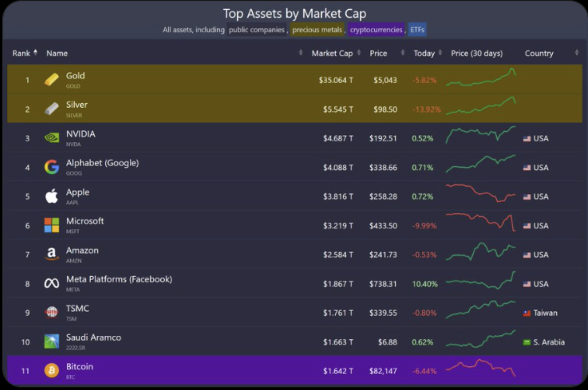Open the Bitcoin asset link
Image resolution: width=588 pixels, height=390 pixels.
tap(79, 366)
